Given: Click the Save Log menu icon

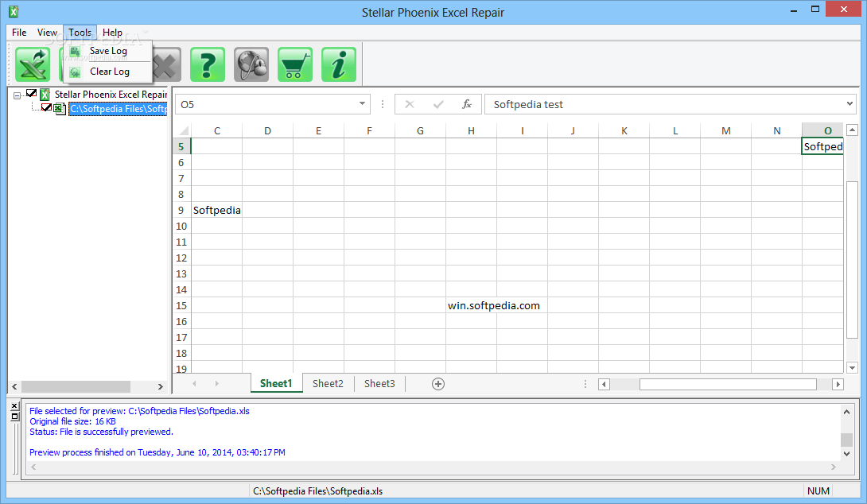Looking at the screenshot, I should 76,52.
